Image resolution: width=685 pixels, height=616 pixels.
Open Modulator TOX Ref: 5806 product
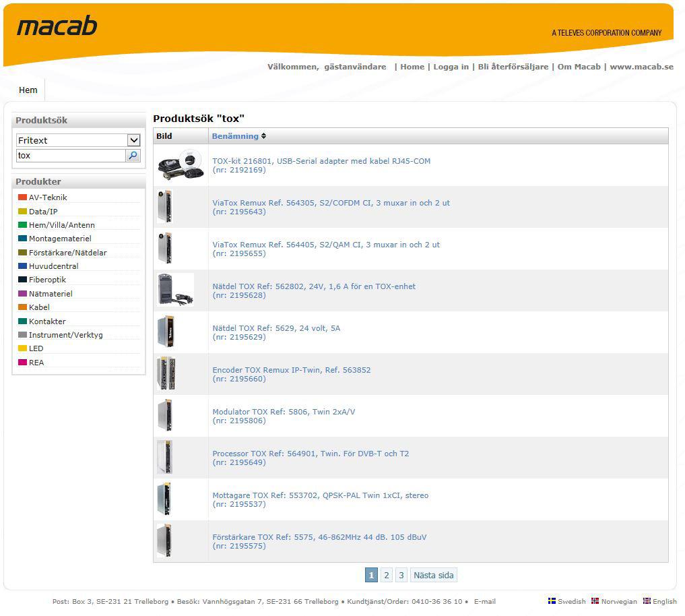[284, 412]
